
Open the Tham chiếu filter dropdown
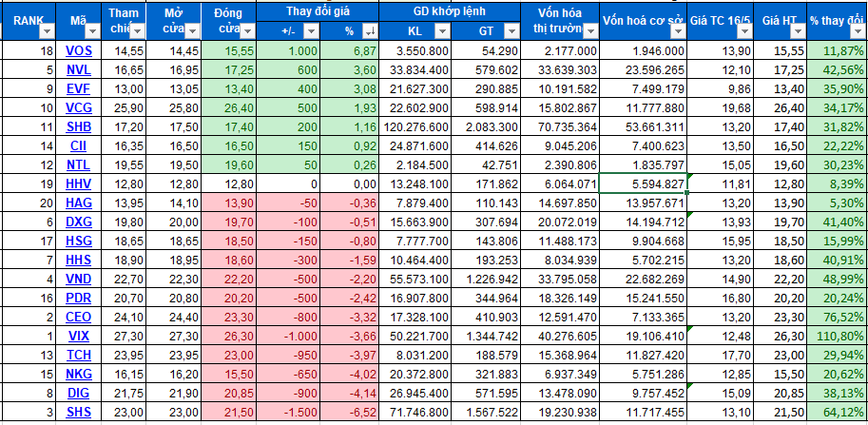(x=138, y=31)
